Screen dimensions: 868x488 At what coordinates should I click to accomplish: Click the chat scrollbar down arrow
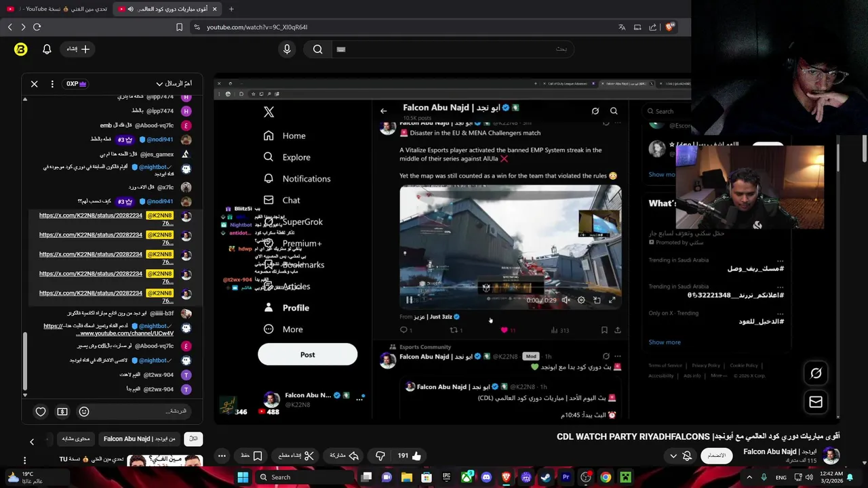(25, 394)
